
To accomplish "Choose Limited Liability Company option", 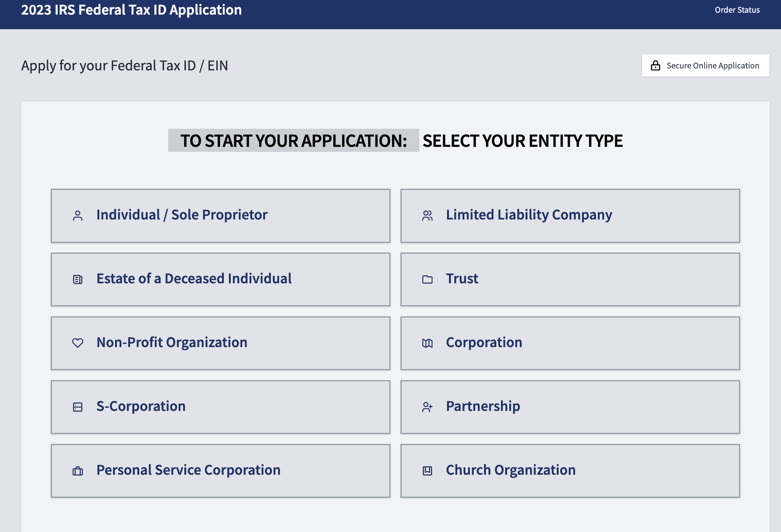I will coord(570,216).
